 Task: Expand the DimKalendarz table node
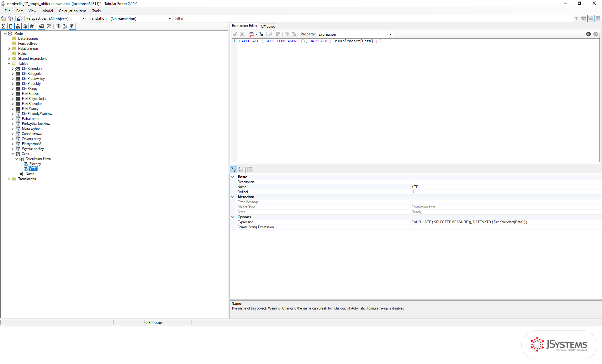pyautogui.click(x=13, y=69)
